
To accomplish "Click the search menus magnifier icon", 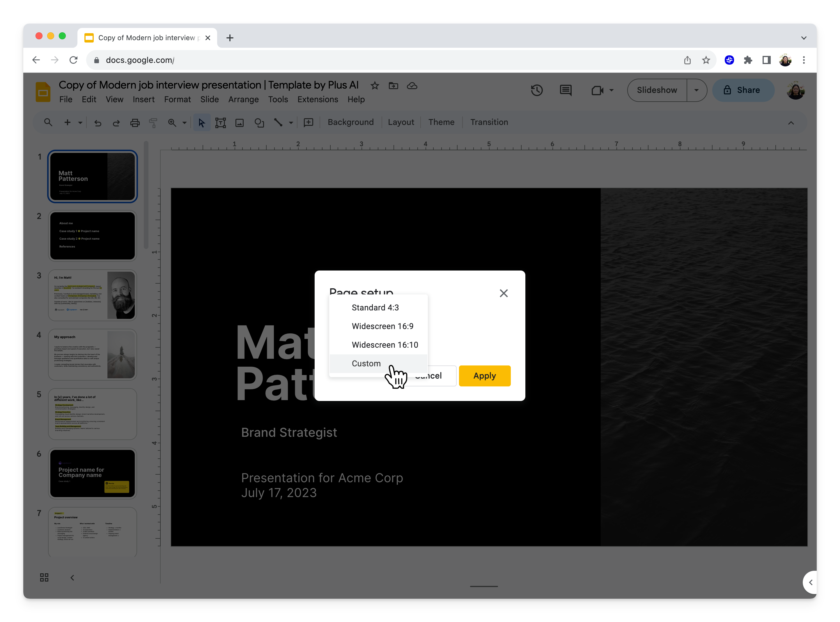I will [48, 122].
